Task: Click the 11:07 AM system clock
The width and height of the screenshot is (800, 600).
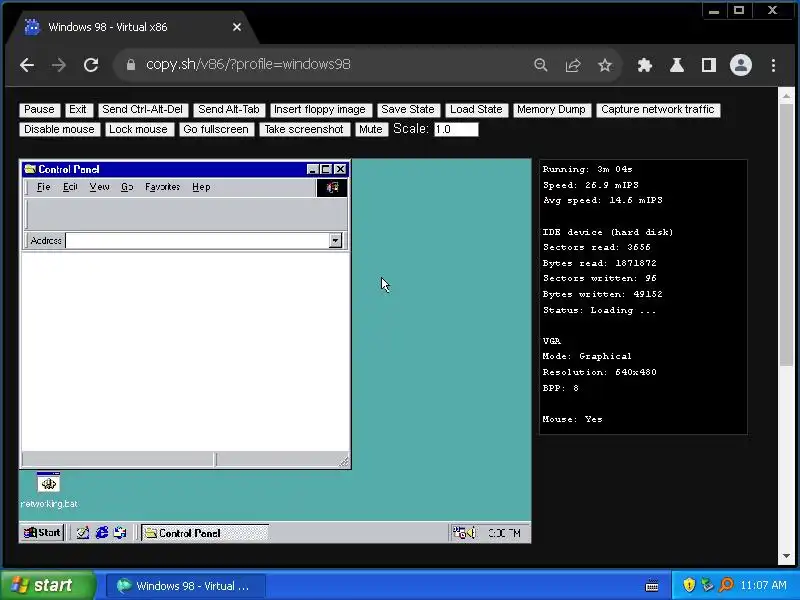Action: (763, 585)
